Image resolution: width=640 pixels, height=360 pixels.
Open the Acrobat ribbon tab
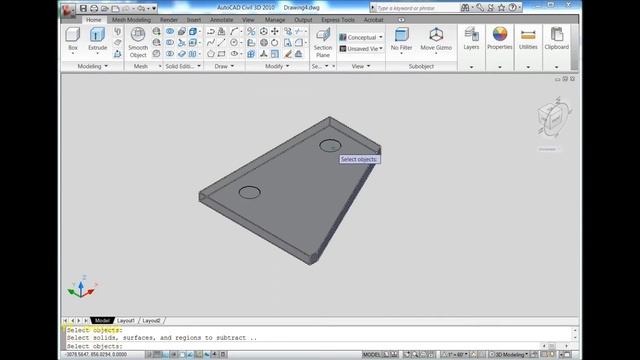point(373,20)
